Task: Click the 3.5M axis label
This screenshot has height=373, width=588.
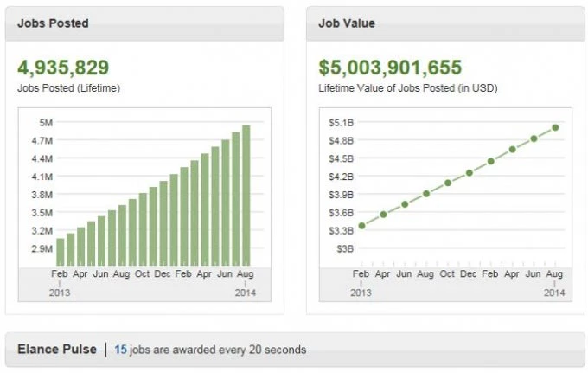Action: [x=42, y=213]
